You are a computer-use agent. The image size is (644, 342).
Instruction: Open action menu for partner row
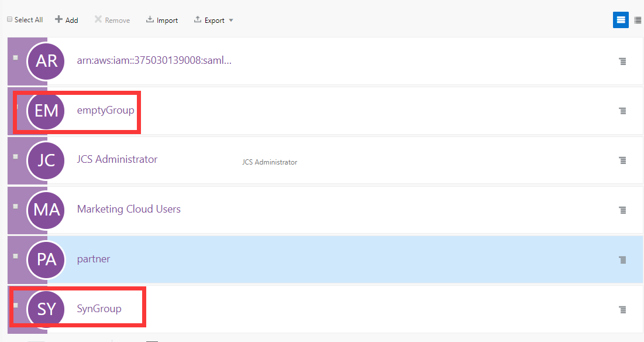click(622, 260)
